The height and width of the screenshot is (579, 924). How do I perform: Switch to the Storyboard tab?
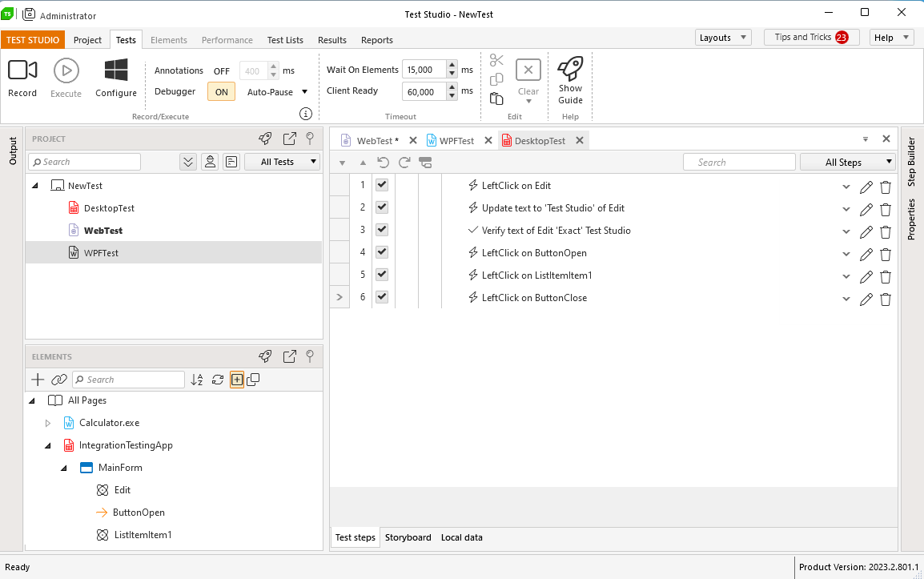point(408,537)
